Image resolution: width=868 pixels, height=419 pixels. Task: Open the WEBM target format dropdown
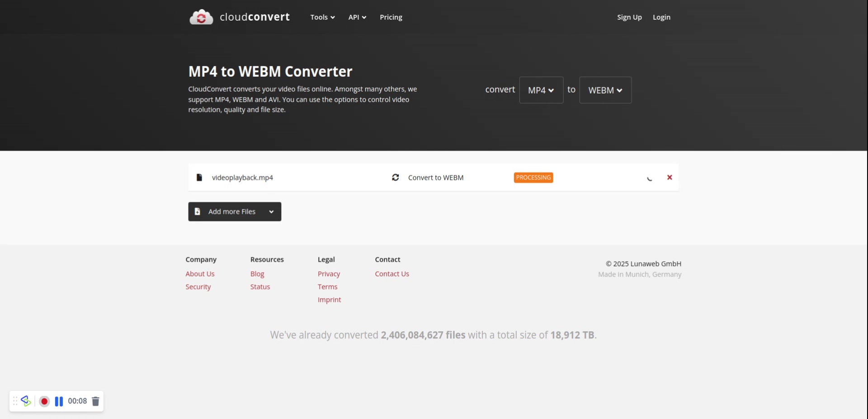tap(605, 90)
